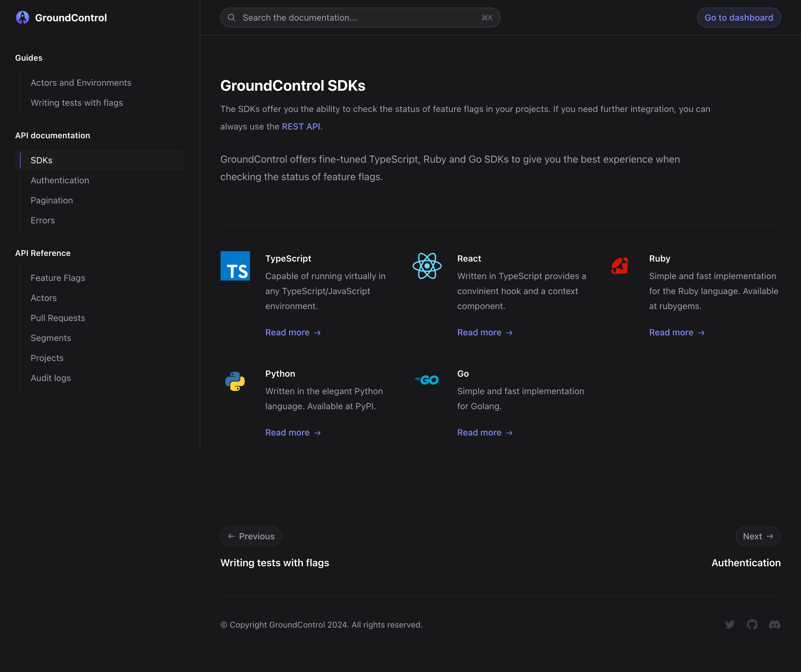The height and width of the screenshot is (672, 801).
Task: Open the Errors sidebar item
Action: 43,221
